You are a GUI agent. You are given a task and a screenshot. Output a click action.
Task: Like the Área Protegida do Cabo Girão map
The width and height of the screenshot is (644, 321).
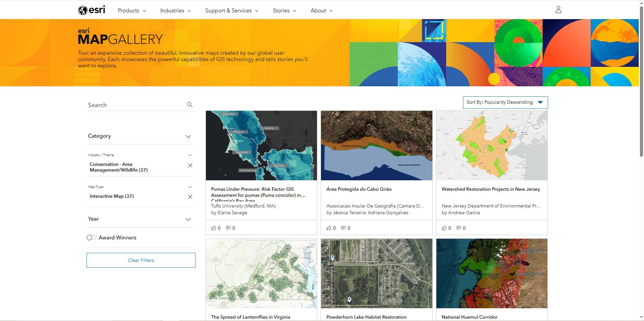point(329,228)
